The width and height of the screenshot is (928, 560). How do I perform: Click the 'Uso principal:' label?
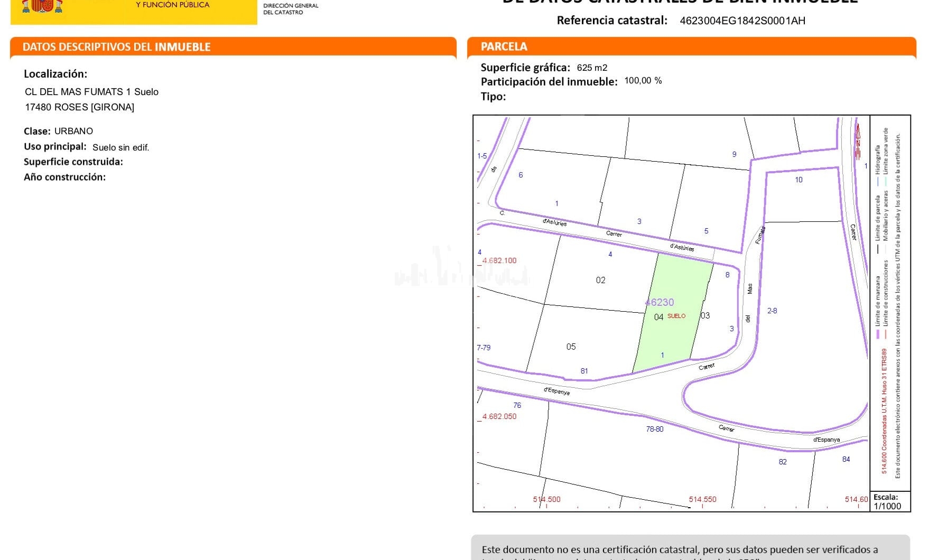click(55, 146)
